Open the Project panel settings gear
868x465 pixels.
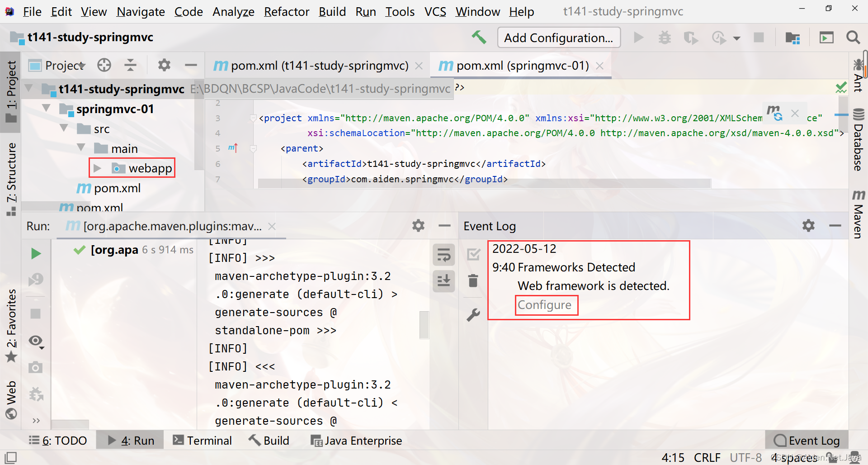point(164,65)
